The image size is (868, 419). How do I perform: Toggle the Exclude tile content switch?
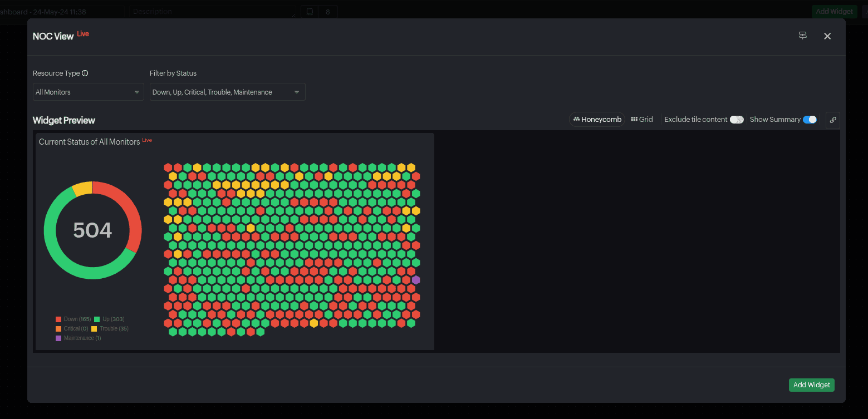click(x=736, y=120)
